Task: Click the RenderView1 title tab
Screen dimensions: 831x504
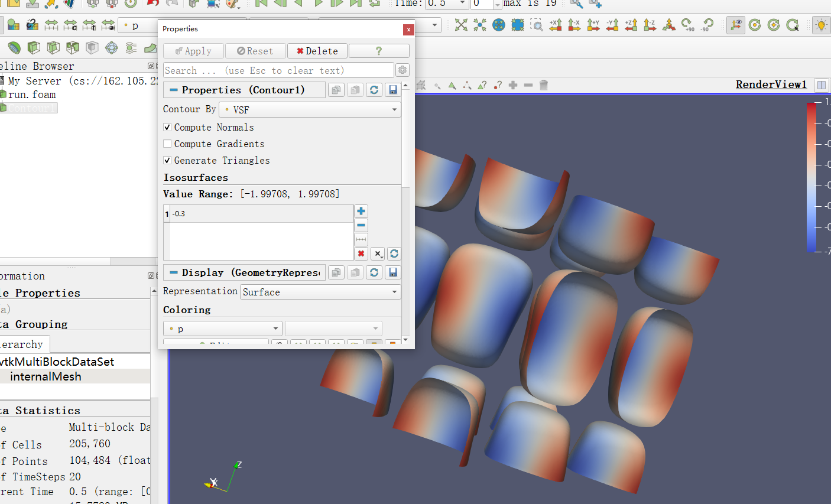Action: (771, 84)
